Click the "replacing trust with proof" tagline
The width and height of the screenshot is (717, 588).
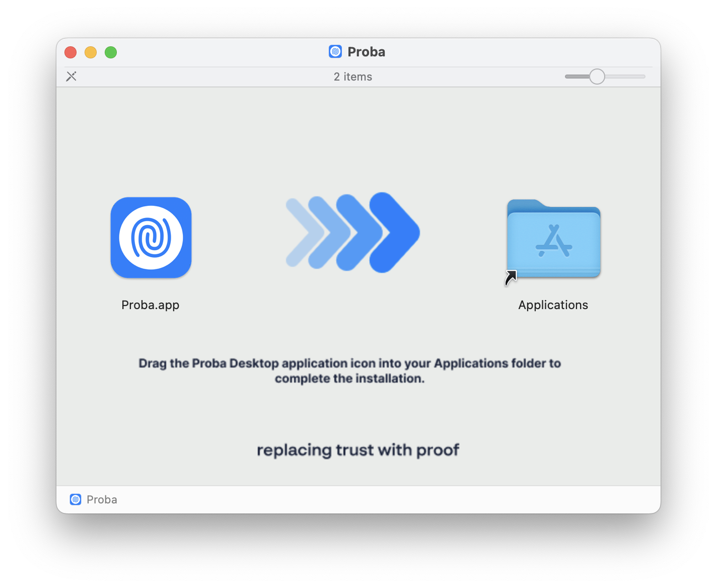[358, 450]
